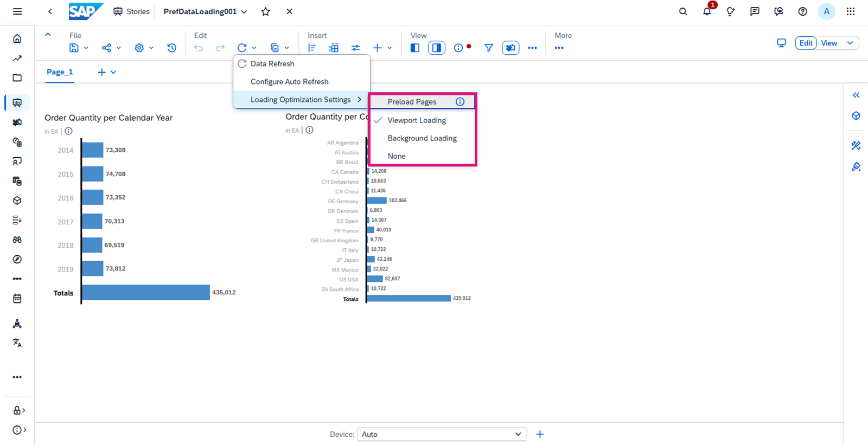Viewport: 868px width, 445px height.
Task: Choose Data Refresh menu item
Action: point(302,63)
